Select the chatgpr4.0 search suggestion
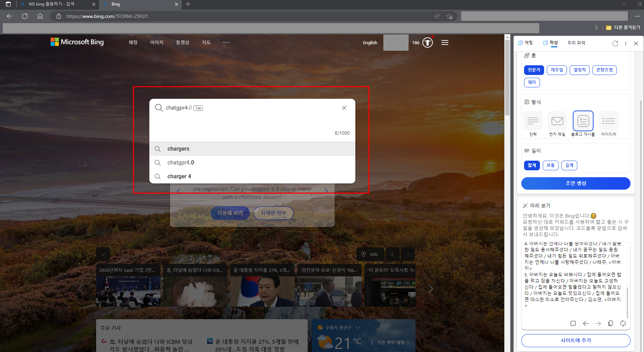The width and height of the screenshot is (644, 352). (252, 163)
